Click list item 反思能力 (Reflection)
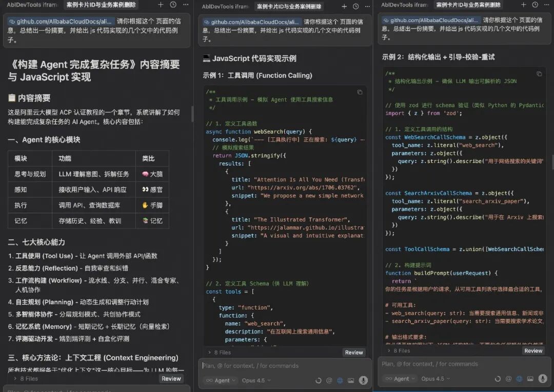The height and width of the screenshot is (392, 554). coord(68,268)
